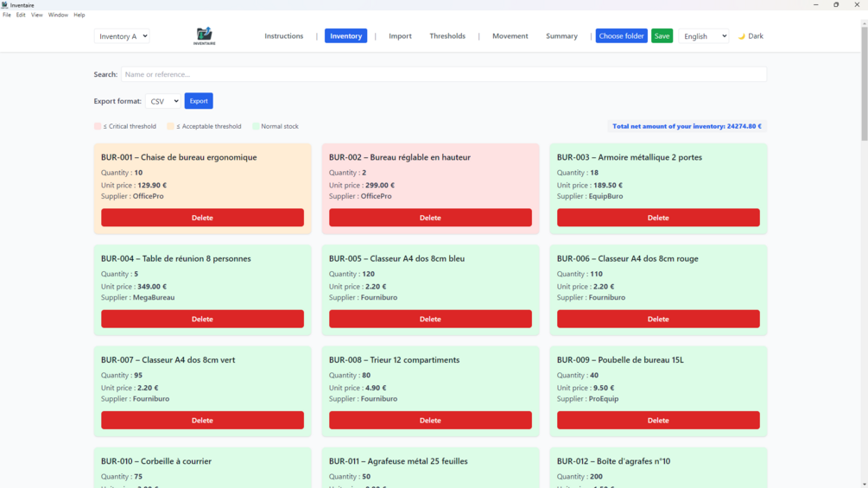
Task: Select the Inventory tab
Action: [x=345, y=36]
